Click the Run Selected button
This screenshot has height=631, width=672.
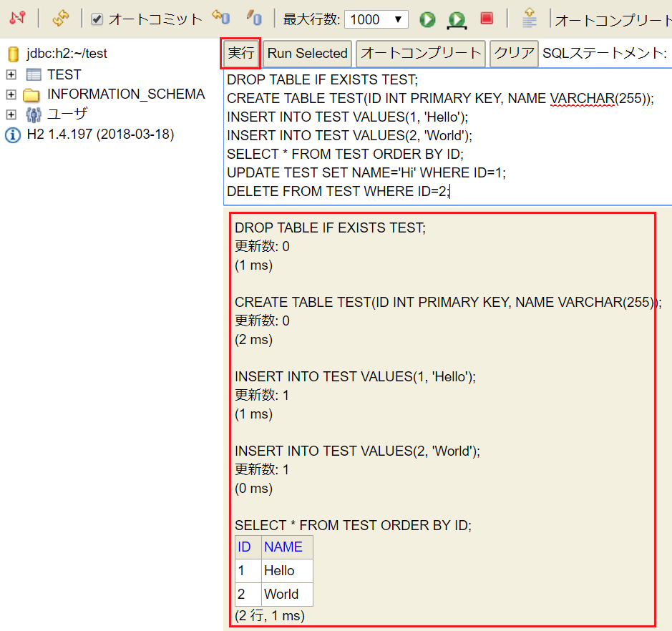(x=307, y=54)
